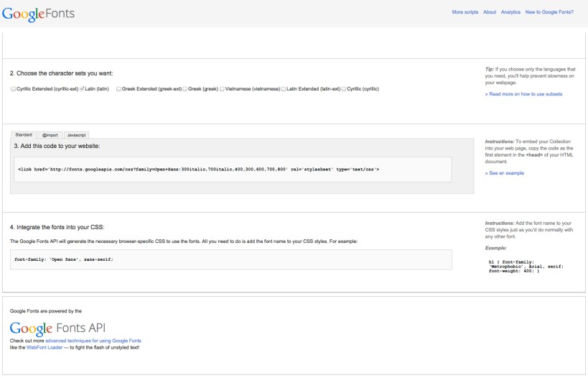Click the paragraph starting 'The Google Fonts API will generate'
Image resolution: width=588 pixels, height=378 pixels.
coord(184,241)
